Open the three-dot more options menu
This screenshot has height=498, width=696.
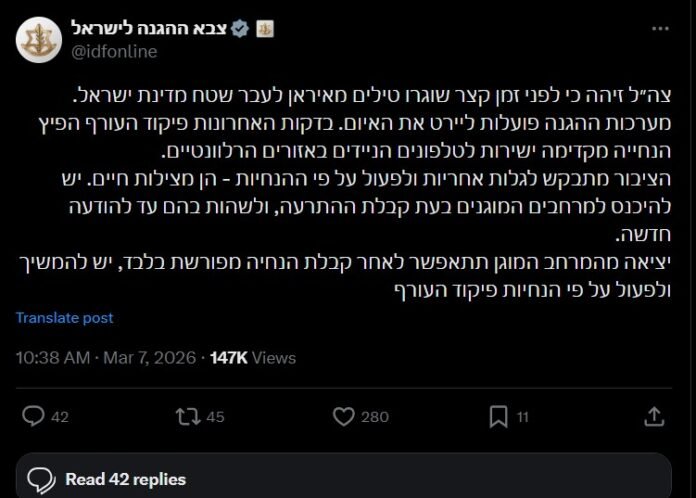pos(660,29)
